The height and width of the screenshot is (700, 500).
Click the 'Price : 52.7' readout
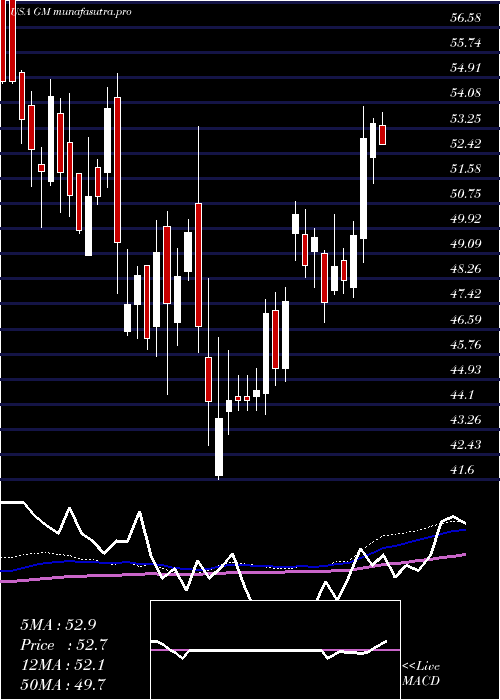[64, 645]
